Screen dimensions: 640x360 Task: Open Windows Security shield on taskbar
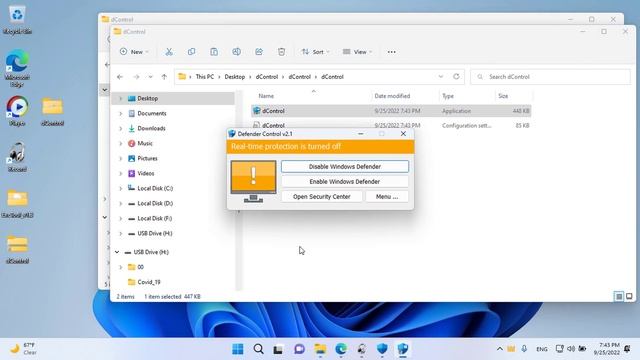coord(382,349)
